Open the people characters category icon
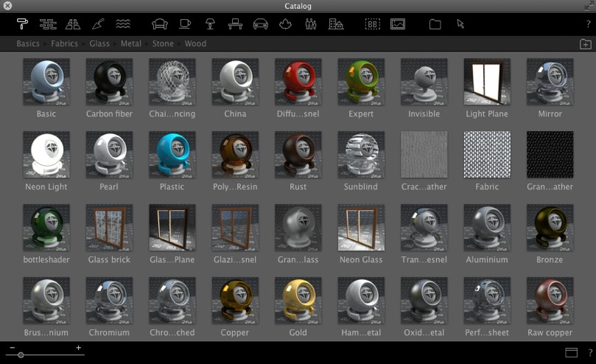The height and width of the screenshot is (364, 596). (x=311, y=24)
